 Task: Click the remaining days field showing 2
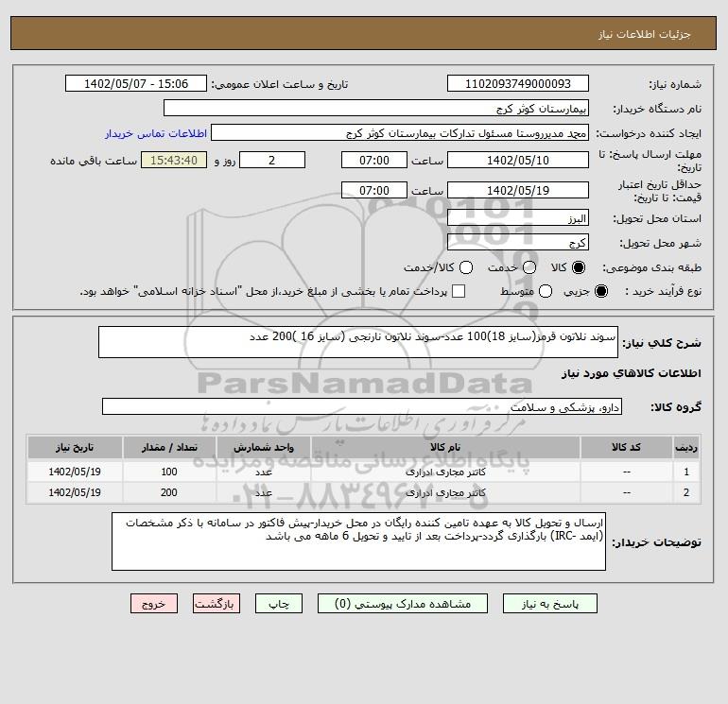(x=272, y=160)
